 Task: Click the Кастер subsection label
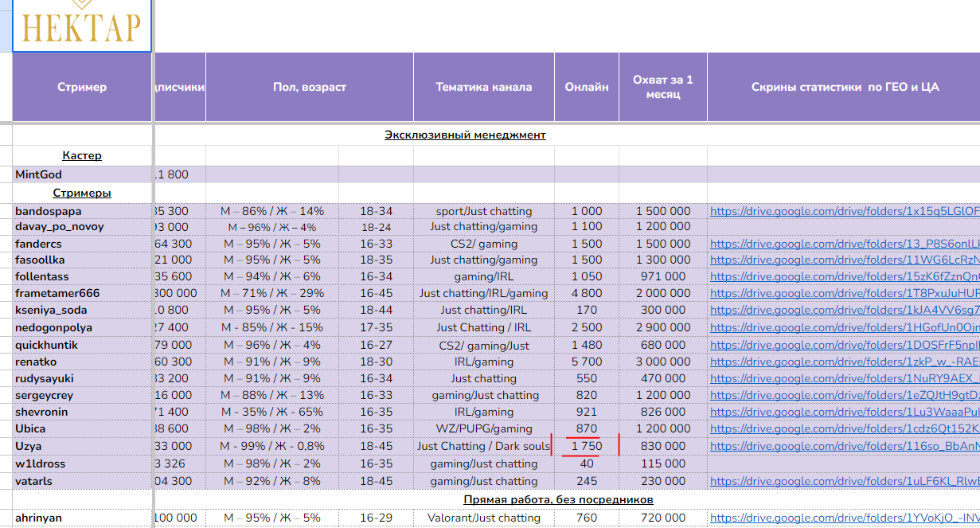[x=82, y=155]
